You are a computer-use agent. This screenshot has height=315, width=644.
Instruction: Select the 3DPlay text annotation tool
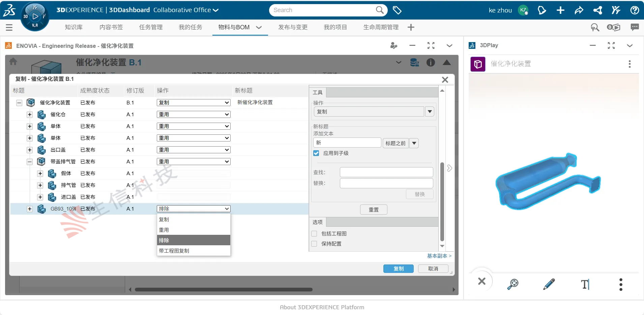pyautogui.click(x=585, y=284)
